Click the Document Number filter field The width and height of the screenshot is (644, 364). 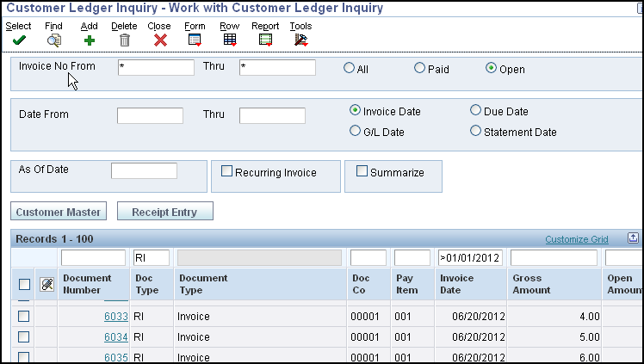[x=93, y=257]
